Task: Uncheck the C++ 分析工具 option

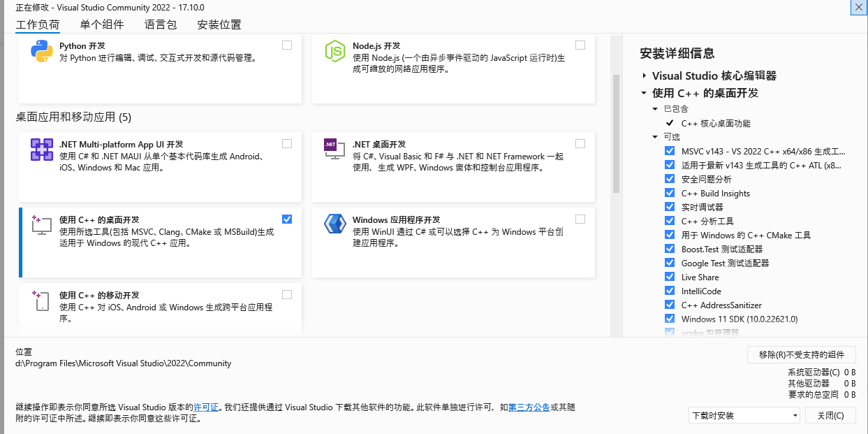Action: (x=670, y=221)
